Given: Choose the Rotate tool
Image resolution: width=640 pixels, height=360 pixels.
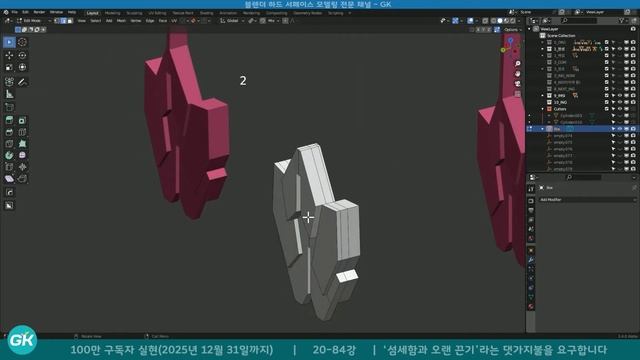Looking at the screenshot, I should coord(22,55).
